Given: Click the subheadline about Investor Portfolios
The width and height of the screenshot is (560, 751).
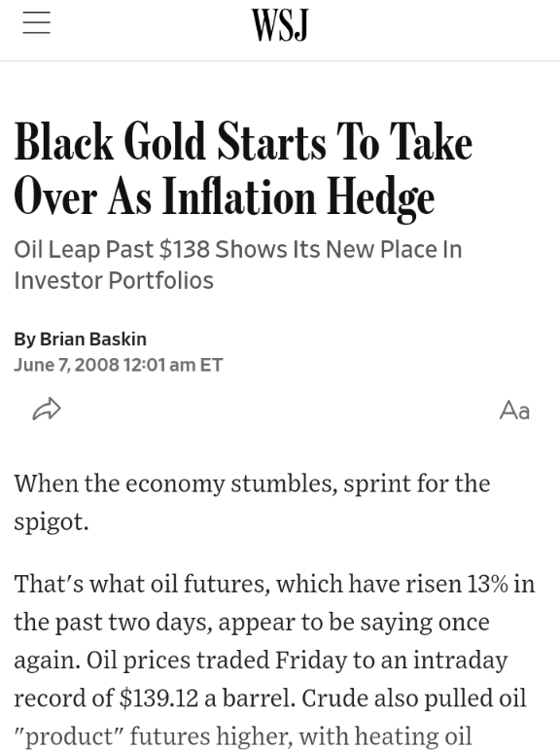Looking at the screenshot, I should tap(238, 265).
